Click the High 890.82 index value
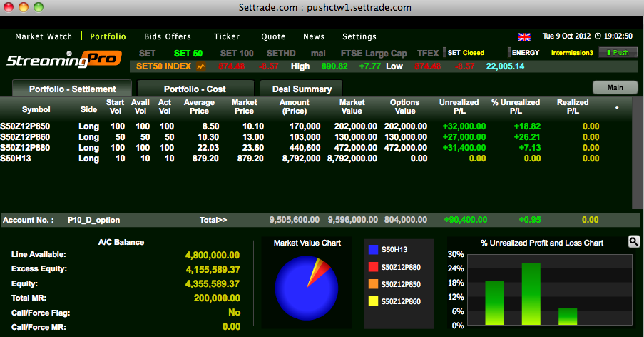The image size is (644, 337). [x=334, y=66]
